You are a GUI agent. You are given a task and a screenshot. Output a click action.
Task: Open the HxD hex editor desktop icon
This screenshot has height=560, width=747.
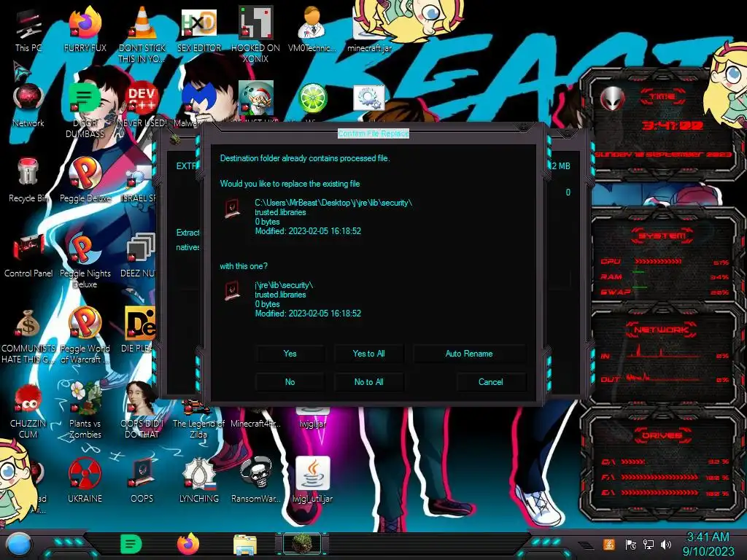click(199, 28)
